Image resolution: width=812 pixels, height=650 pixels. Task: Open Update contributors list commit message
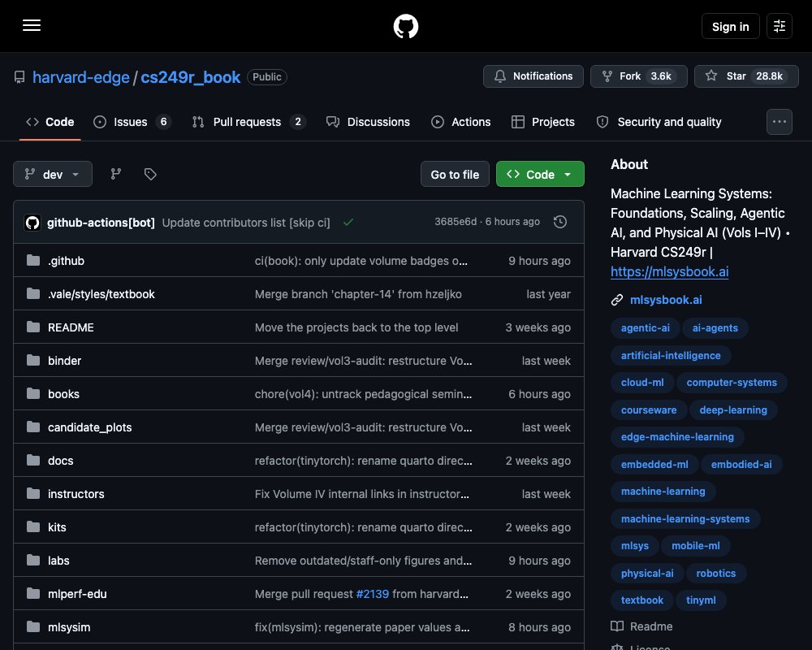[x=246, y=223]
